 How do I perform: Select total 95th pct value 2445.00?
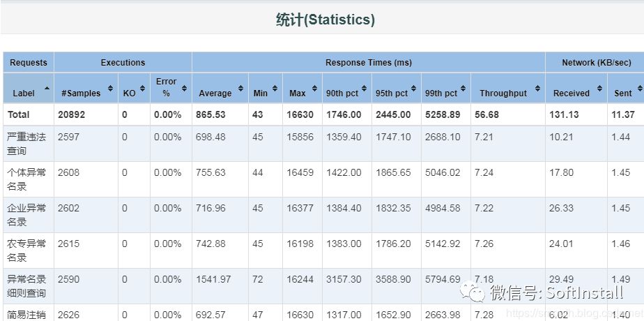tap(394, 114)
